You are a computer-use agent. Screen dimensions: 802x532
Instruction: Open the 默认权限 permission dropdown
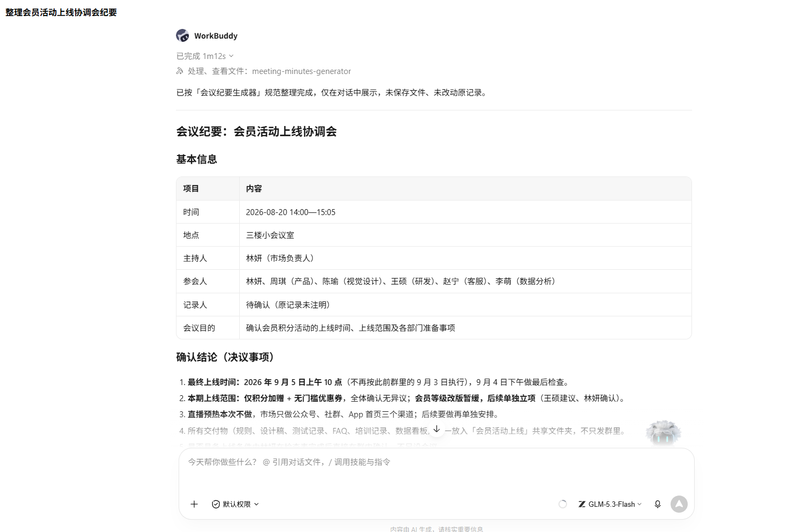click(x=236, y=504)
